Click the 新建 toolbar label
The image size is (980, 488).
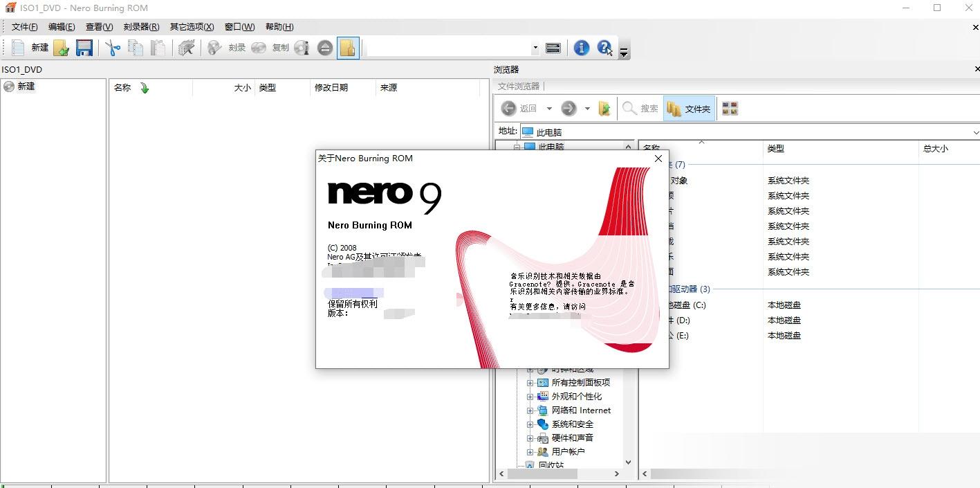40,48
